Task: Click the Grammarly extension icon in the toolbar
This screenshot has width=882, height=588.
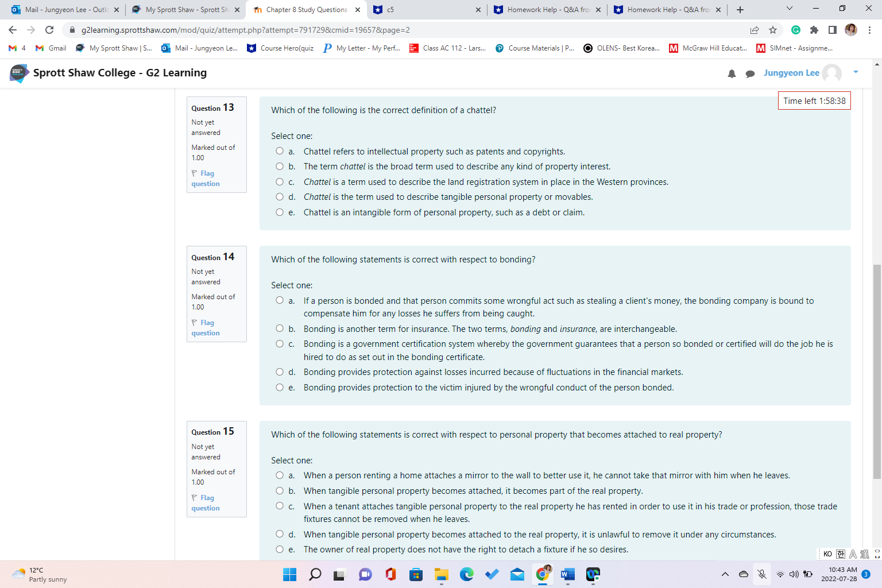Action: click(796, 30)
